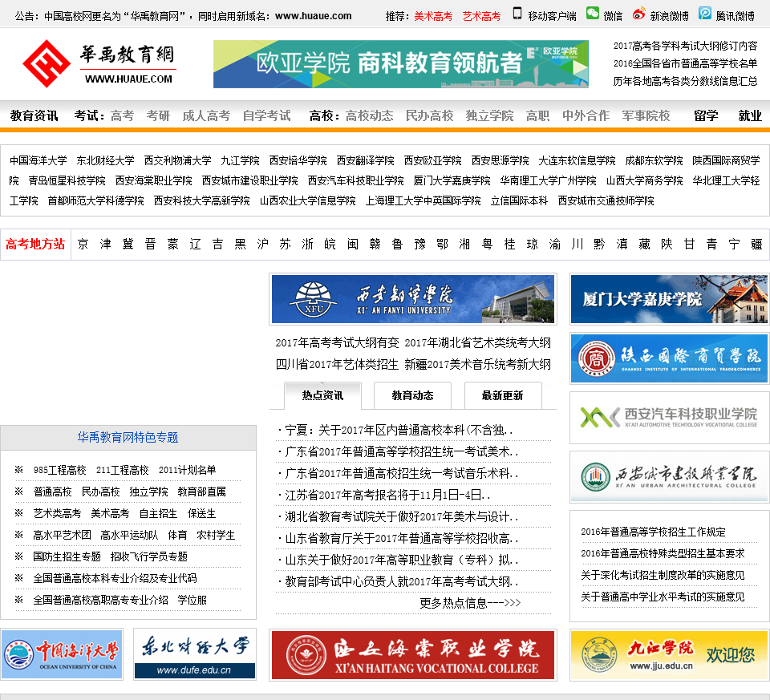This screenshot has height=700, width=770.
Task: Open the 2017年高考考试大纲有变 headline
Action: tap(338, 342)
